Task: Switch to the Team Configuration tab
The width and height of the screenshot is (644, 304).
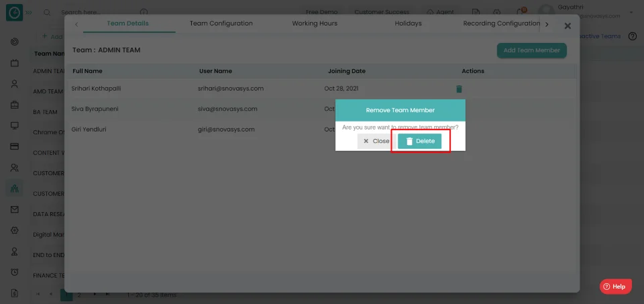Action: point(221,23)
